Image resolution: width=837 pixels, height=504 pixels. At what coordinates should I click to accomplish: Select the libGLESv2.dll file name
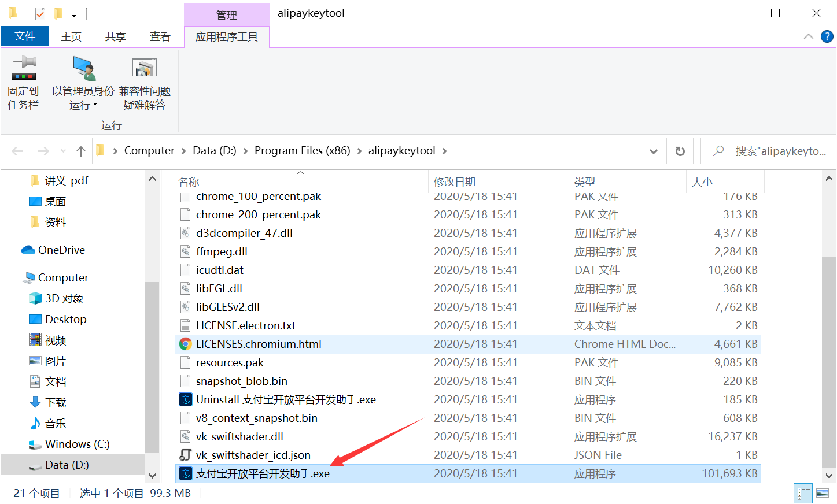228,307
